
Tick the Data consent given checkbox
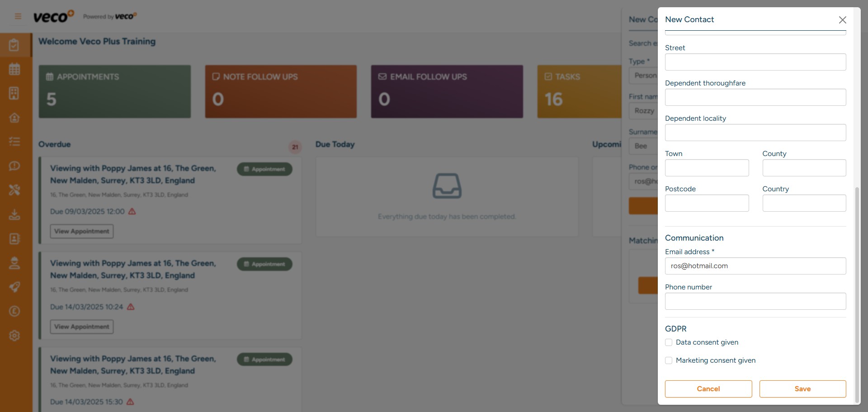click(669, 342)
